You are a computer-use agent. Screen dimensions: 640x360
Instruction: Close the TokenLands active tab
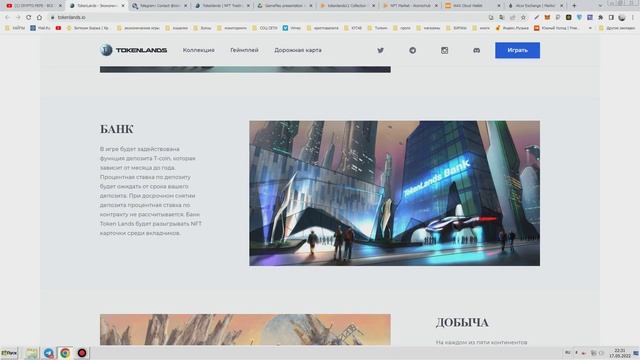point(122,6)
